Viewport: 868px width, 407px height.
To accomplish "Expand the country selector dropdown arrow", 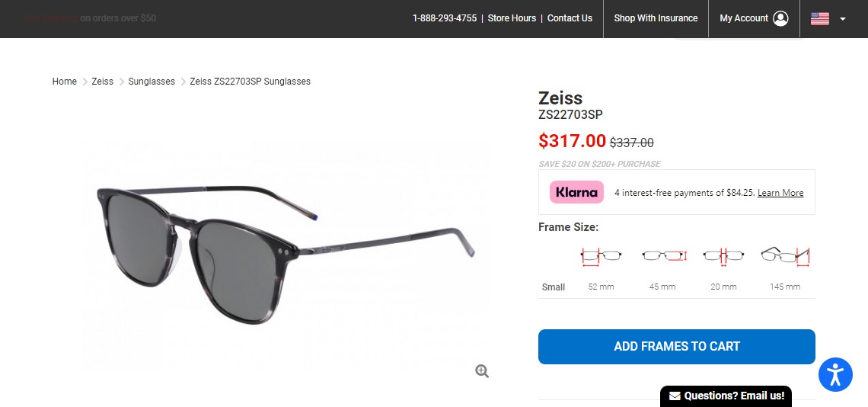I will (x=843, y=19).
